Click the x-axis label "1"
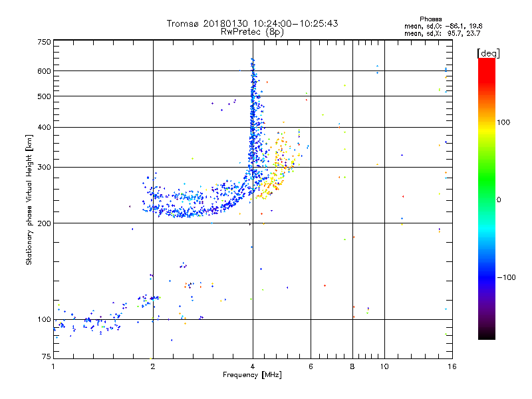The image size is (532, 399). click(53, 366)
